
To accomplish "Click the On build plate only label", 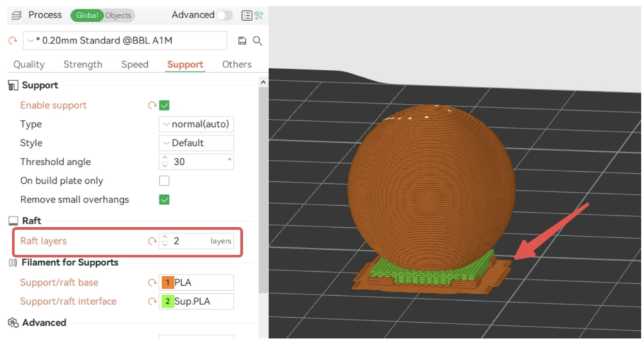I will pyautogui.click(x=62, y=181).
